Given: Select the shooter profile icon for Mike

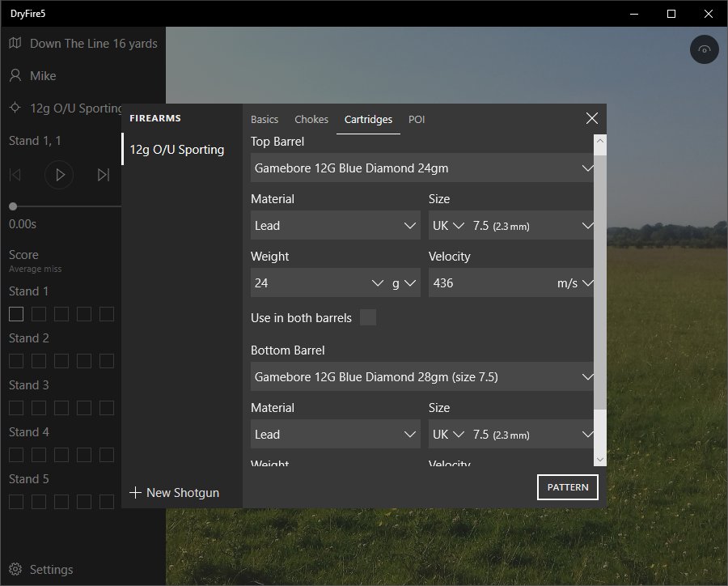Looking at the screenshot, I should coord(15,75).
